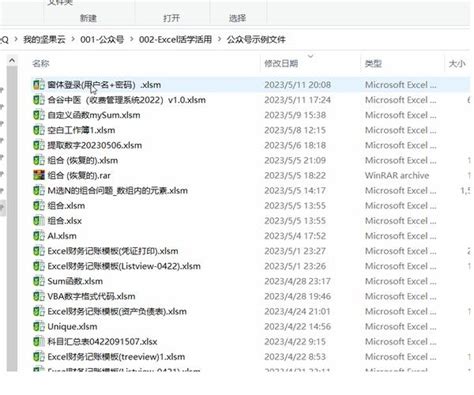This screenshot has height=395, width=474.
Task: Click the icon beside 组合.xlsm
Action: (x=39, y=206)
